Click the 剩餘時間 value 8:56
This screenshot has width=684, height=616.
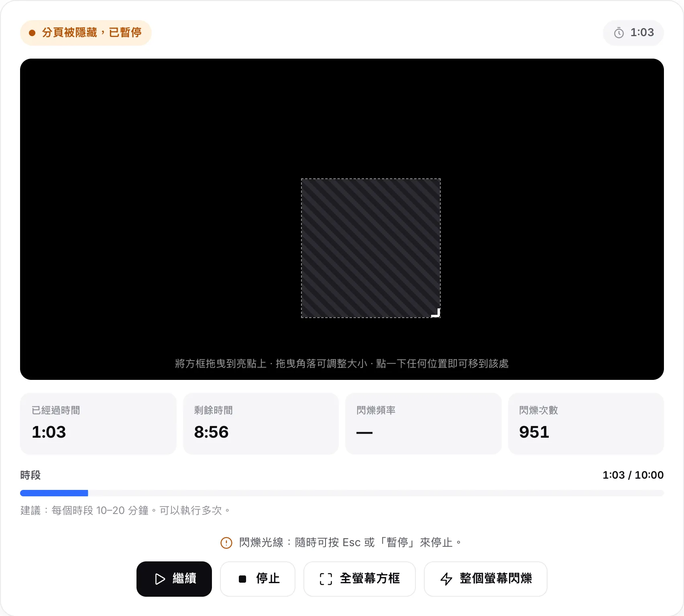click(211, 432)
